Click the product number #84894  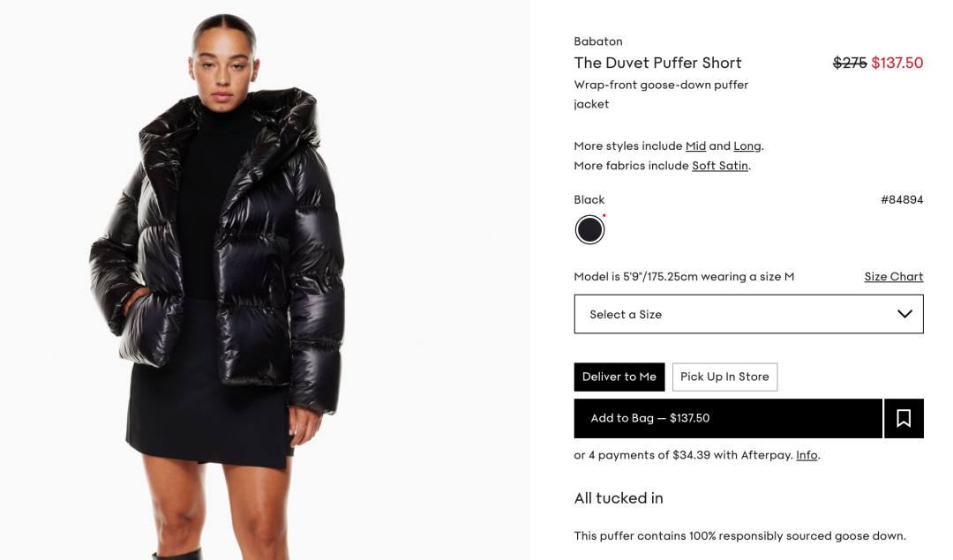[x=902, y=200]
